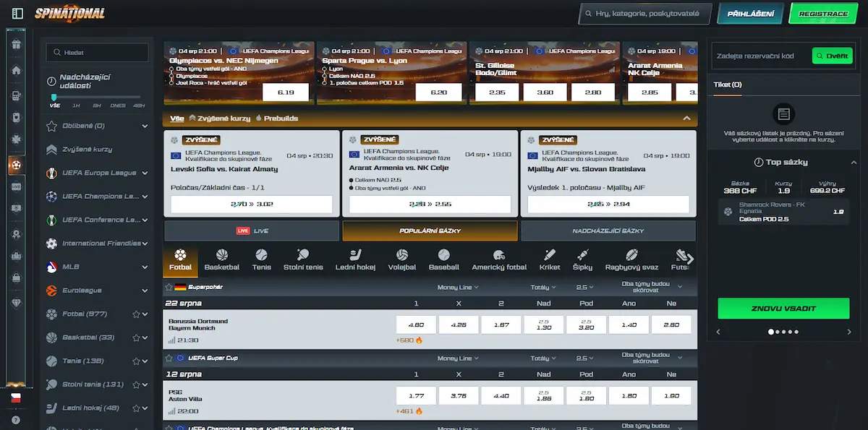Select the Ragbyový svaz sport tab
The image size is (868, 430).
coord(631,260)
